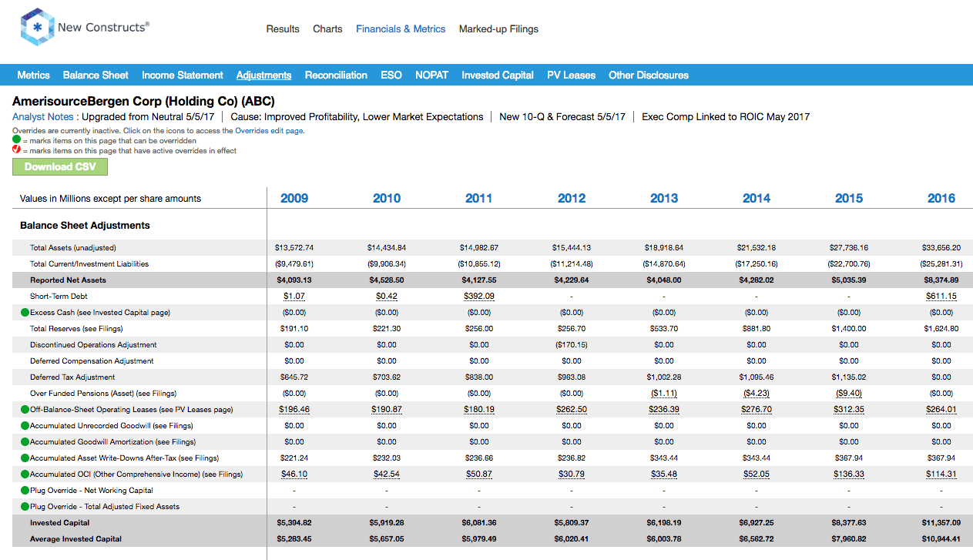Click the green override dot beside Excess Cash
The image size is (973, 560).
(25, 313)
